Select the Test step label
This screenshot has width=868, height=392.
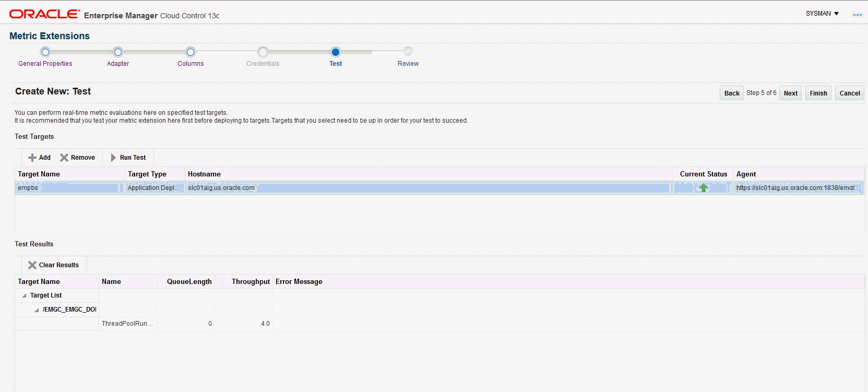point(336,64)
